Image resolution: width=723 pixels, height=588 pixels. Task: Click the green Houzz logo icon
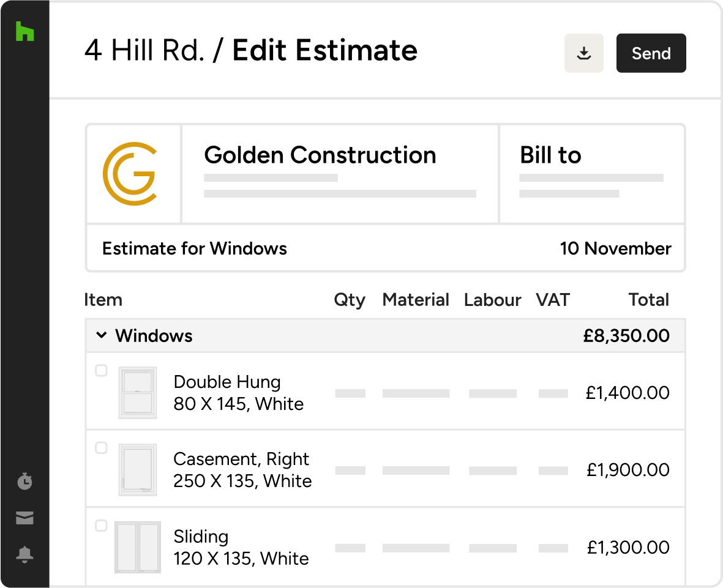(x=25, y=31)
